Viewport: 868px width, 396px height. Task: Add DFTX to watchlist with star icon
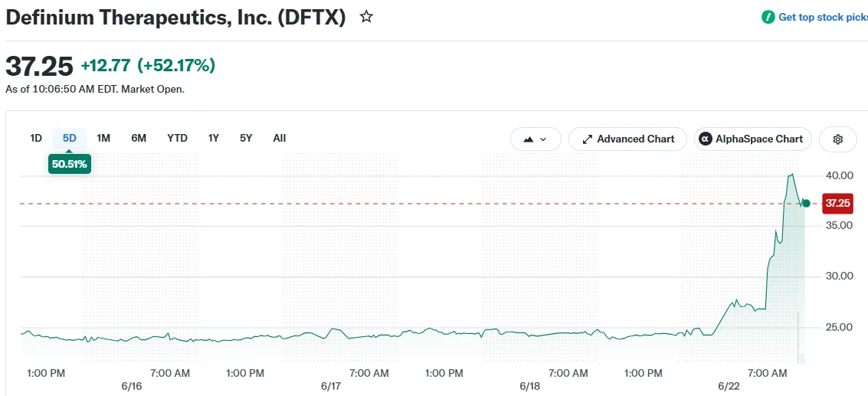(x=366, y=17)
